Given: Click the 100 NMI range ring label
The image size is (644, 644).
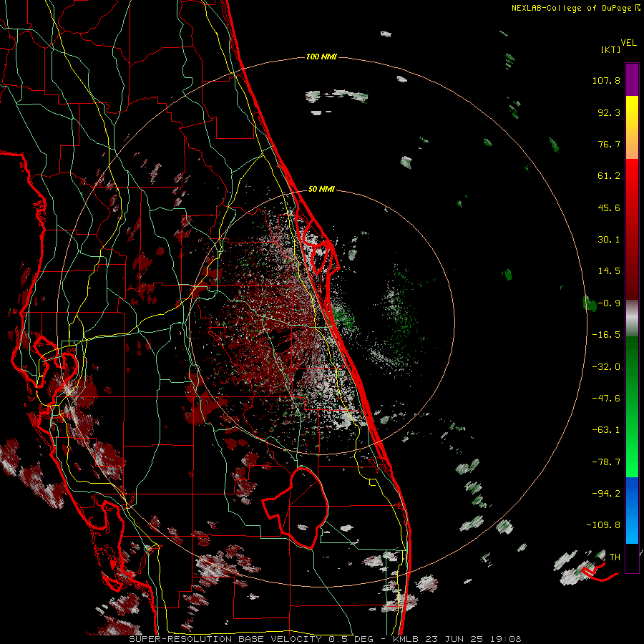Looking at the screenshot, I should click(321, 57).
